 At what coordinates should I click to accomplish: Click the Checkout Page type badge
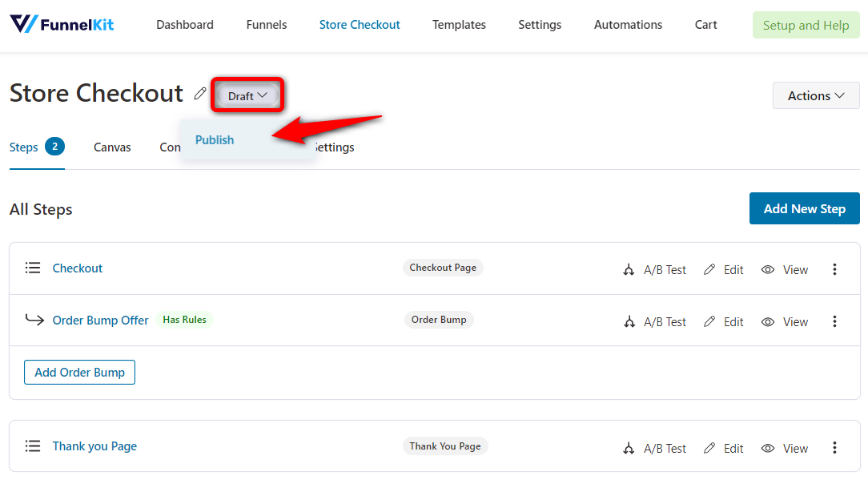(443, 268)
